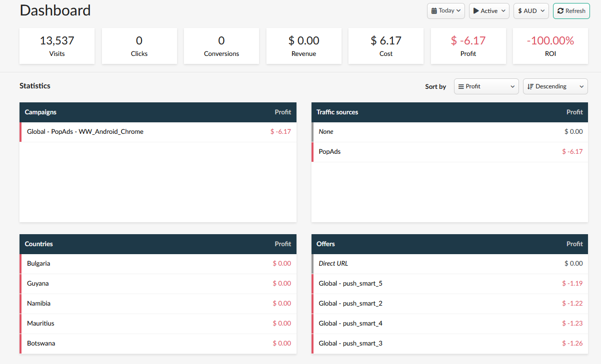Open the $ AUD currency dropdown
The image size is (601, 364).
pos(531,11)
